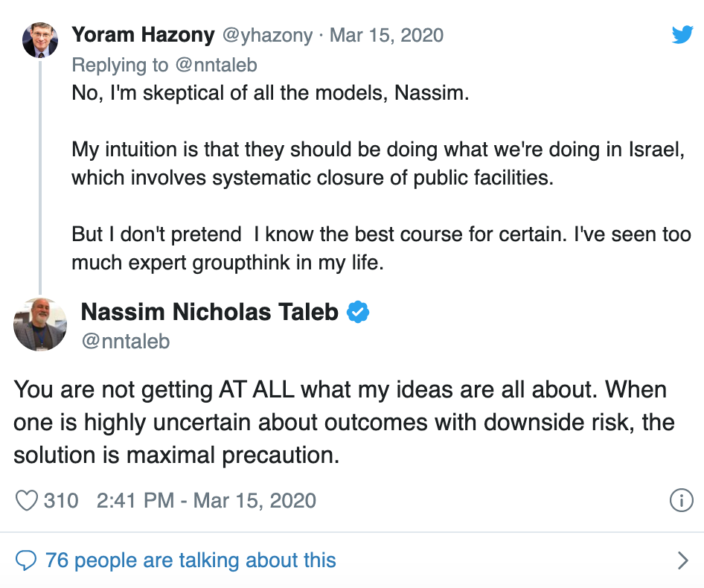Open Nassim Nicholas Taleb's avatar
This screenshot has height=588, width=704.
click(x=40, y=325)
